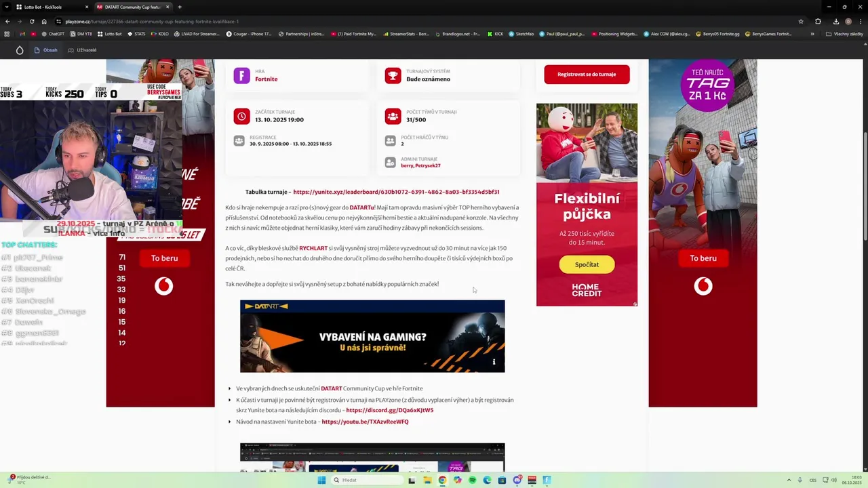The height and width of the screenshot is (488, 868).
Task: Click the info icon on DATART banner
Action: pyautogui.click(x=494, y=362)
